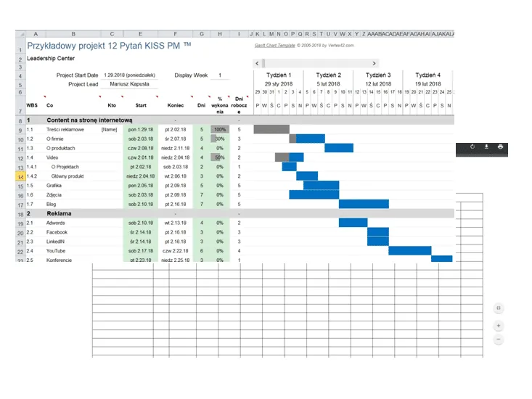Viewport: 532px width, 399px height.
Task: Click the Treści reklamowe task name
Action: coord(65,130)
